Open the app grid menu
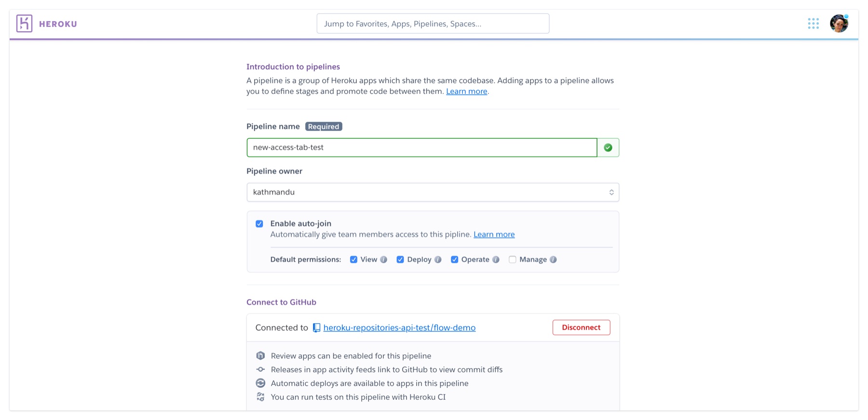Screen dimensions: 868x420 click(814, 23)
